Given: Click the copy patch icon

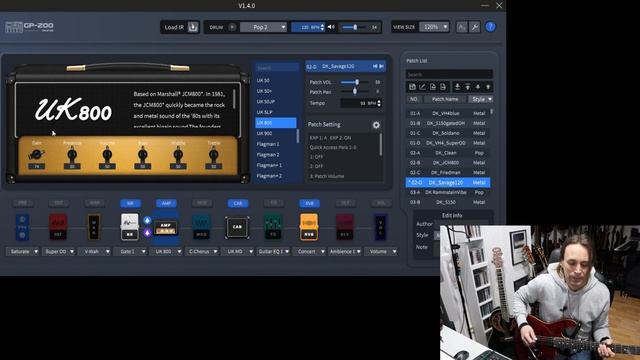Looking at the screenshot, I should click(x=433, y=87).
